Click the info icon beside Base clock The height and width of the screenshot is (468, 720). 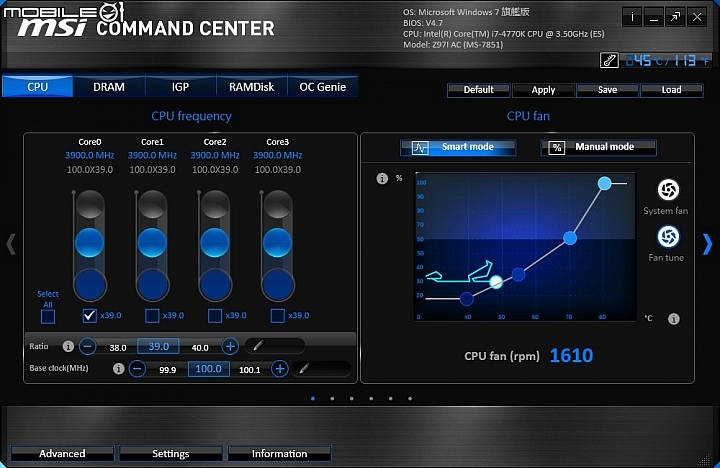pyautogui.click(x=118, y=368)
